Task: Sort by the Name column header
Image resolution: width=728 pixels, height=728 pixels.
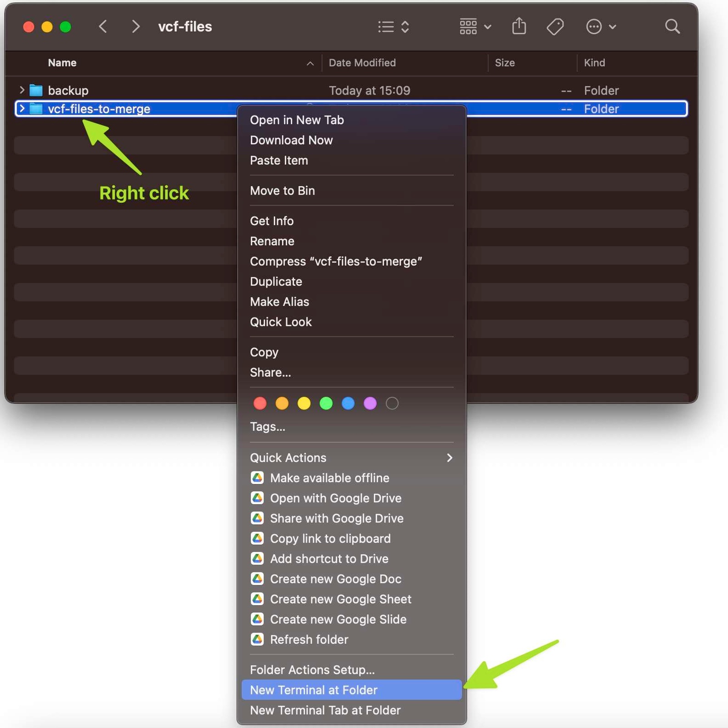Action: 62,63
